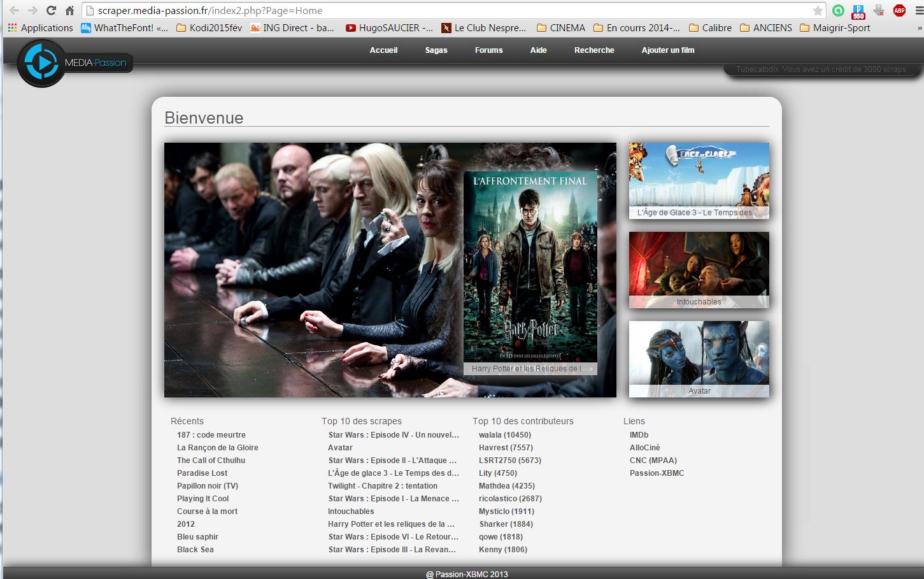Open the Adblock Plus extension icon
Image resolution: width=924 pixels, height=579 pixels.
pos(899,10)
